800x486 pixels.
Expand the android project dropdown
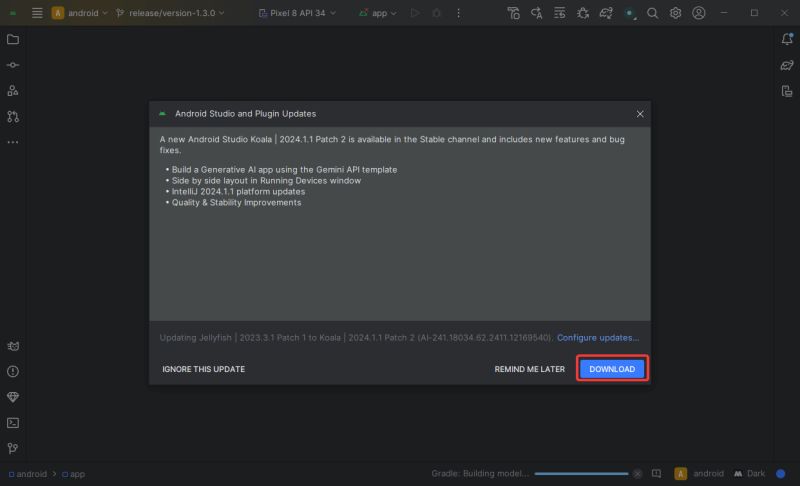(80, 13)
